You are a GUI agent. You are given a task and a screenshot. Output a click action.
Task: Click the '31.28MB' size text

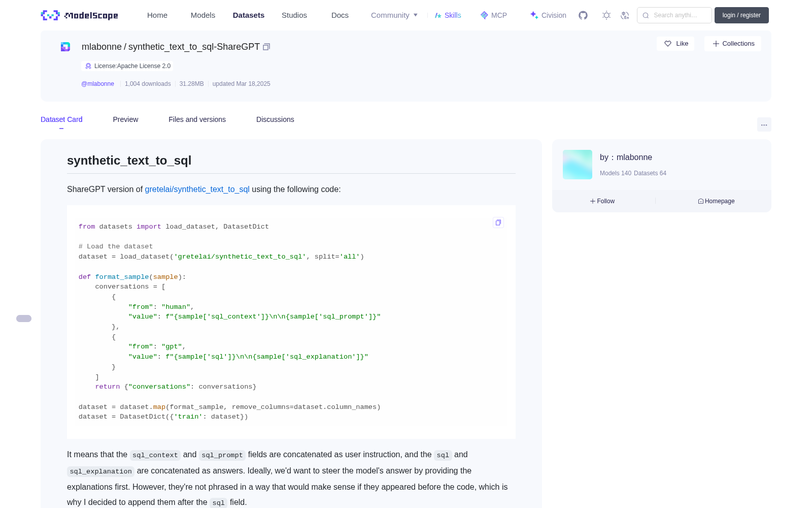point(191,84)
